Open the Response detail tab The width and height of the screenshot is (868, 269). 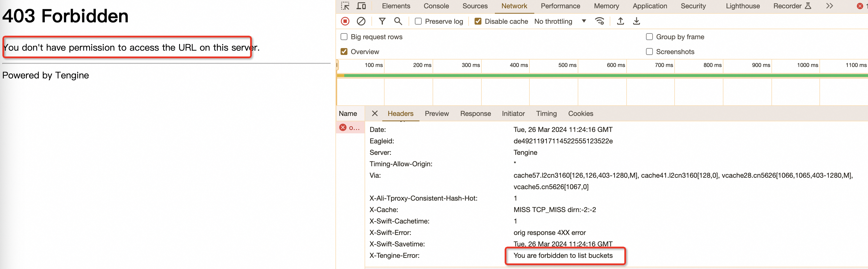[475, 113]
